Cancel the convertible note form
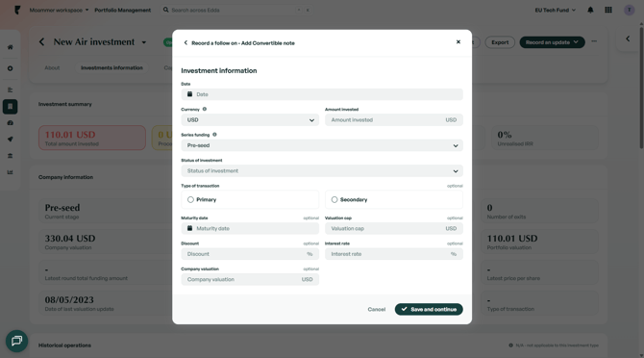This screenshot has height=358, width=644. pos(376,310)
